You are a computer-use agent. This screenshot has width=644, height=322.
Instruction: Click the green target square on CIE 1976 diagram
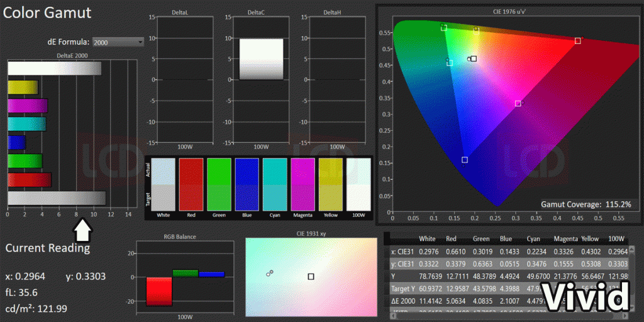pos(444,28)
